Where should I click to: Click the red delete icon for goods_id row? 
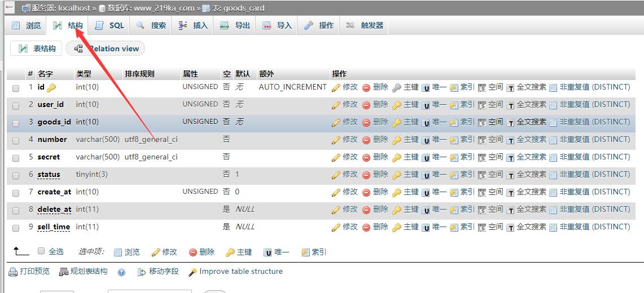coord(366,122)
